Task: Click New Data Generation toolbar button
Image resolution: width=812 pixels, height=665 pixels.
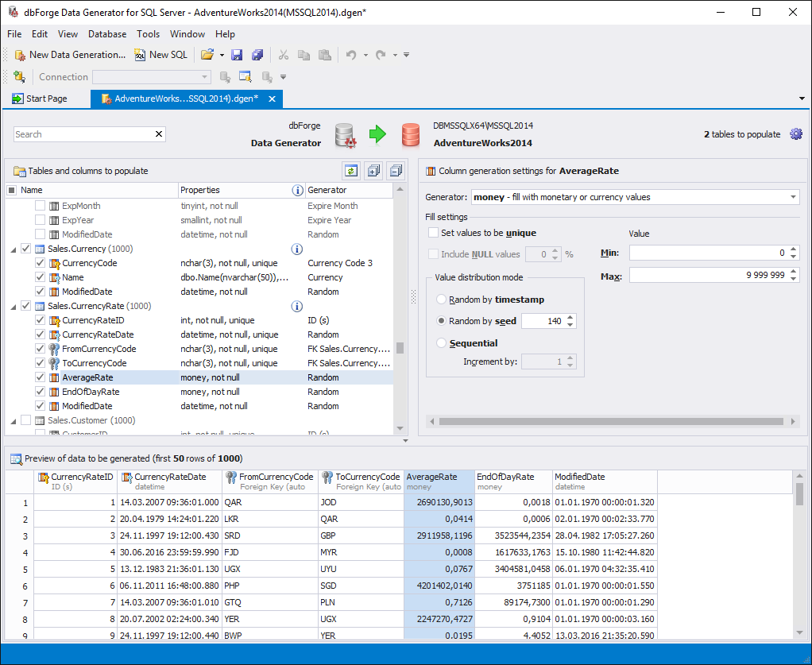Action: (x=70, y=54)
